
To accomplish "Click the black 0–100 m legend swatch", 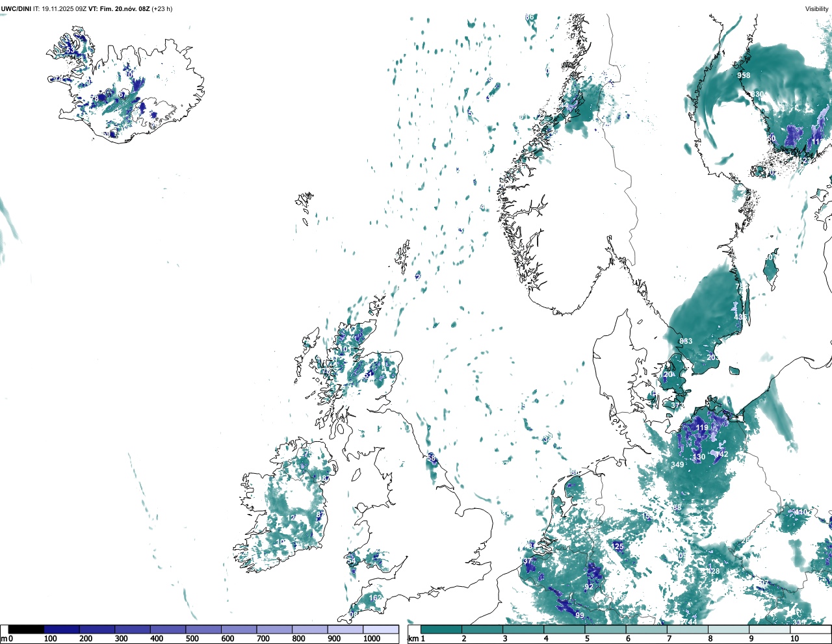I will pos(26,629).
